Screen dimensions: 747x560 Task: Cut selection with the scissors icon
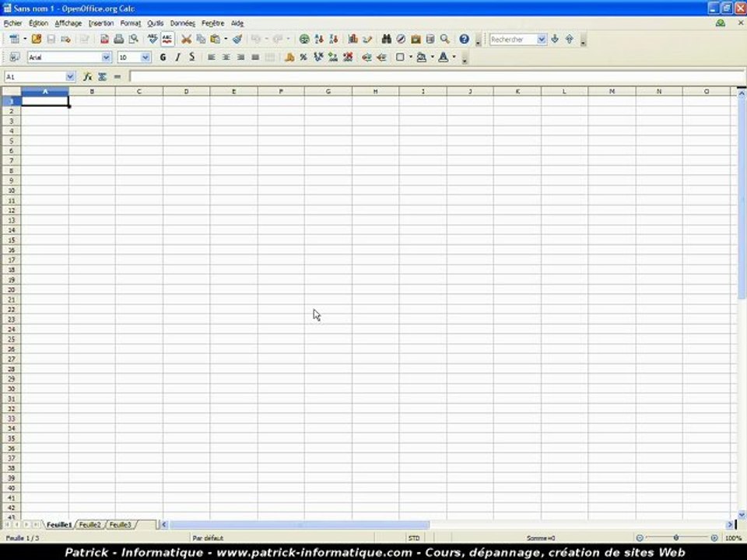(186, 39)
